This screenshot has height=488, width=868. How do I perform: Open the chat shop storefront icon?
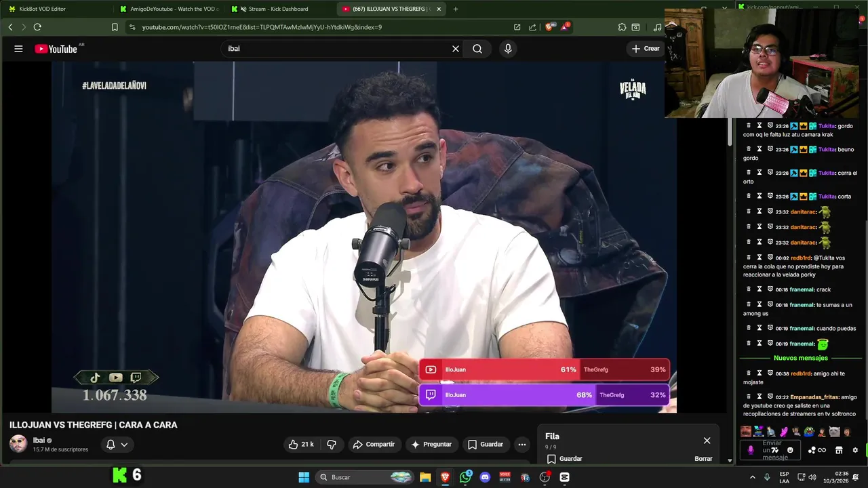pyautogui.click(x=839, y=450)
